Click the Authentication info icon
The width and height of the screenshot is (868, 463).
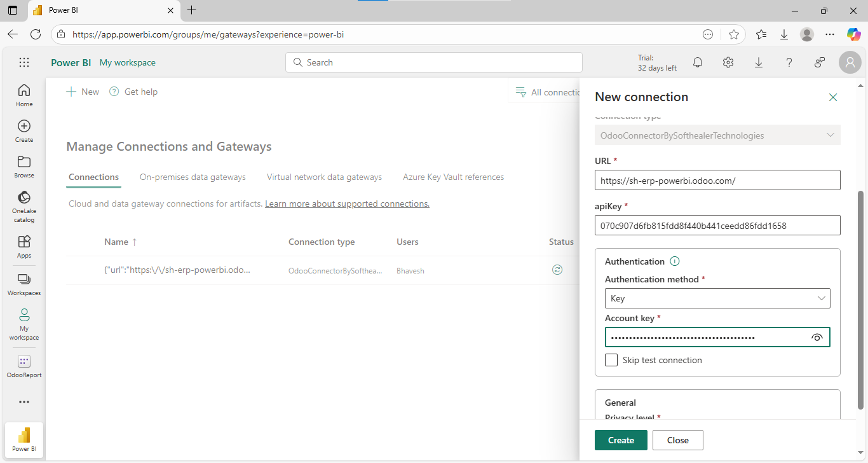click(675, 261)
